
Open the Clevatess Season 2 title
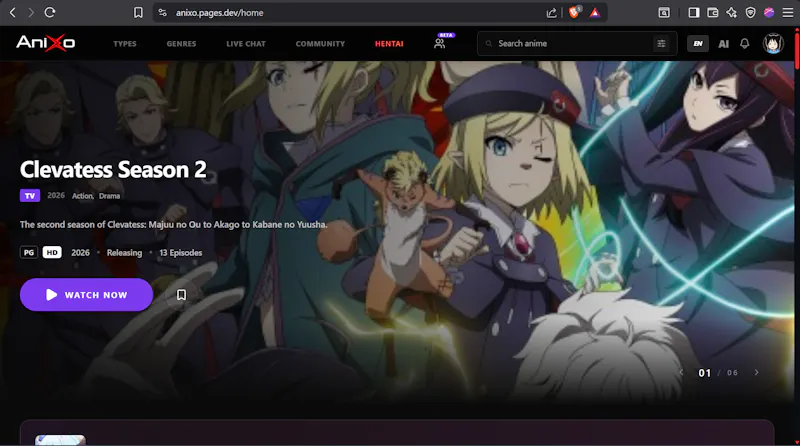[x=113, y=169]
